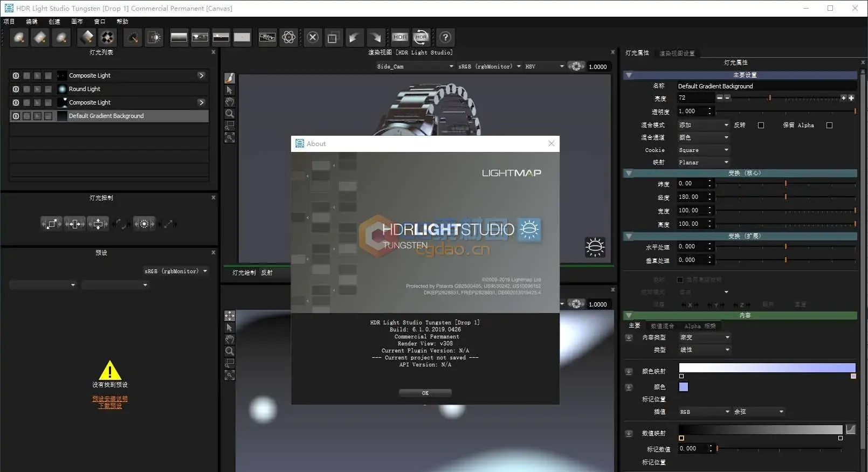Click the 亮度 value field showing 72
This screenshot has height=472, width=868.
[x=695, y=98]
